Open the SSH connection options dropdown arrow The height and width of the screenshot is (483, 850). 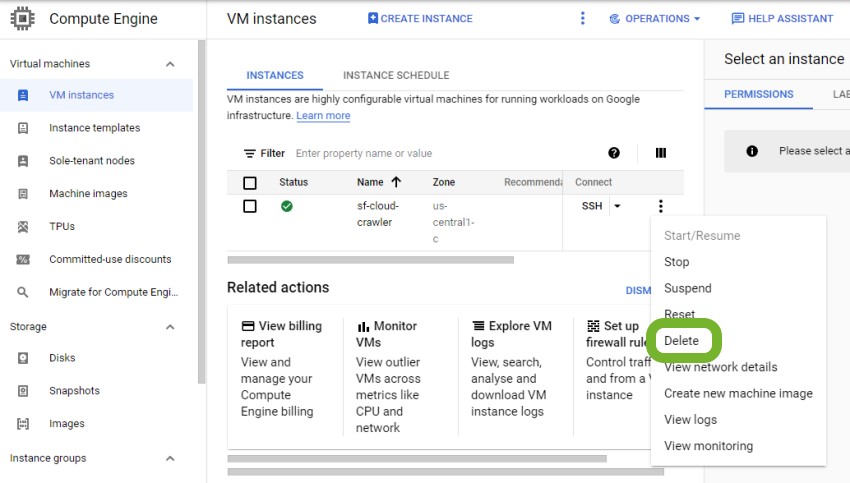(617, 206)
